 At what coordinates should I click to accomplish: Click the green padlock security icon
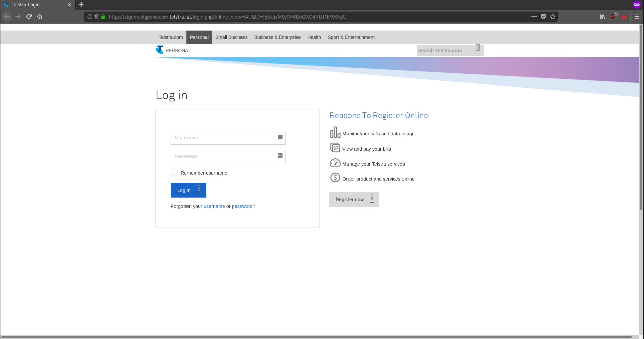click(x=103, y=17)
